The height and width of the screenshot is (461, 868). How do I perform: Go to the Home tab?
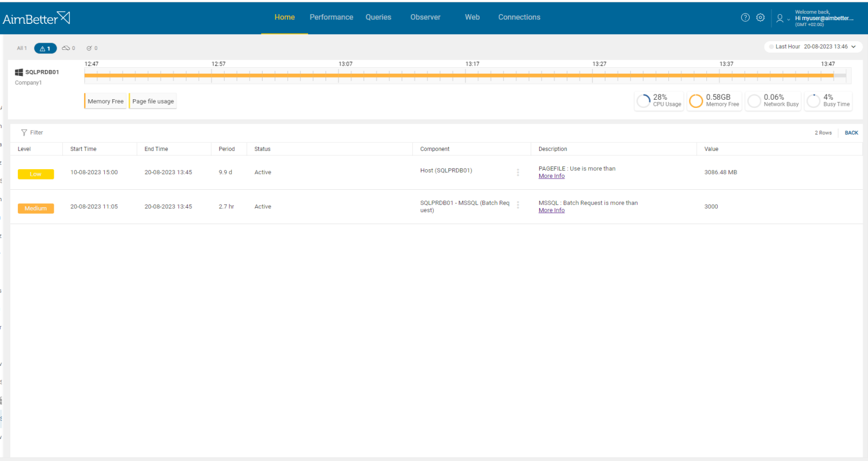point(284,17)
